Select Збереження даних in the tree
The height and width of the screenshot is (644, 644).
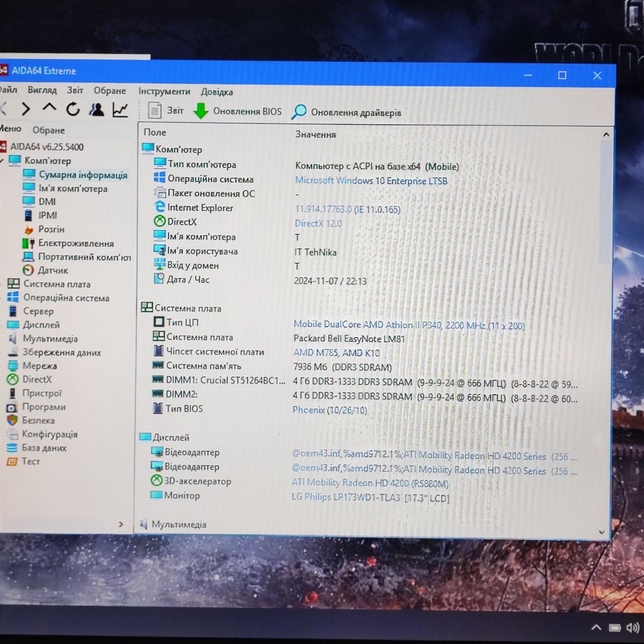[62, 352]
